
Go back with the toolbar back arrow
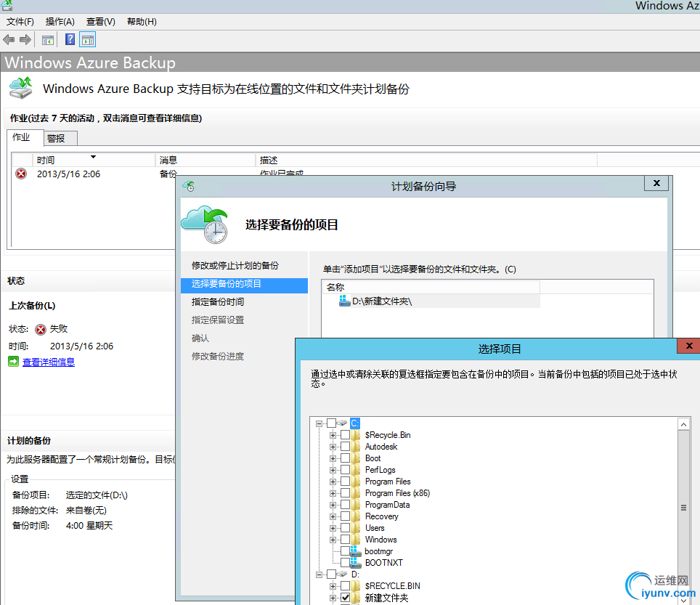(x=9, y=40)
